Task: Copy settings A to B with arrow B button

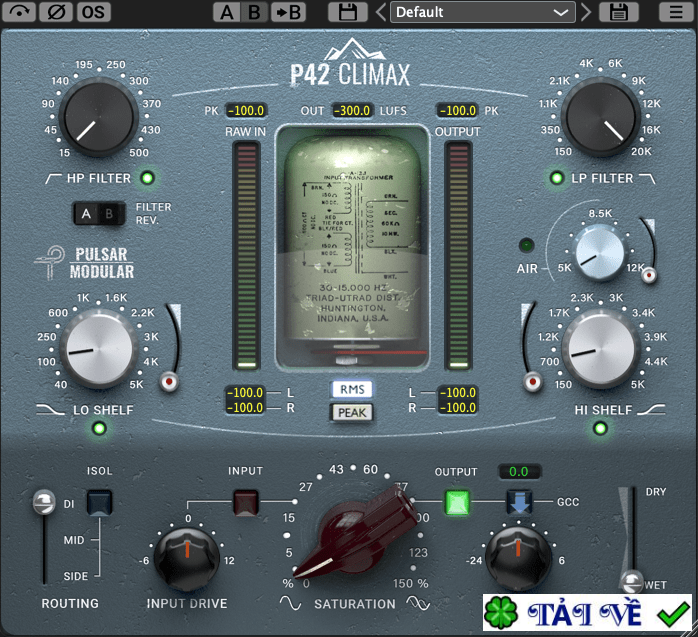Action: click(x=288, y=12)
